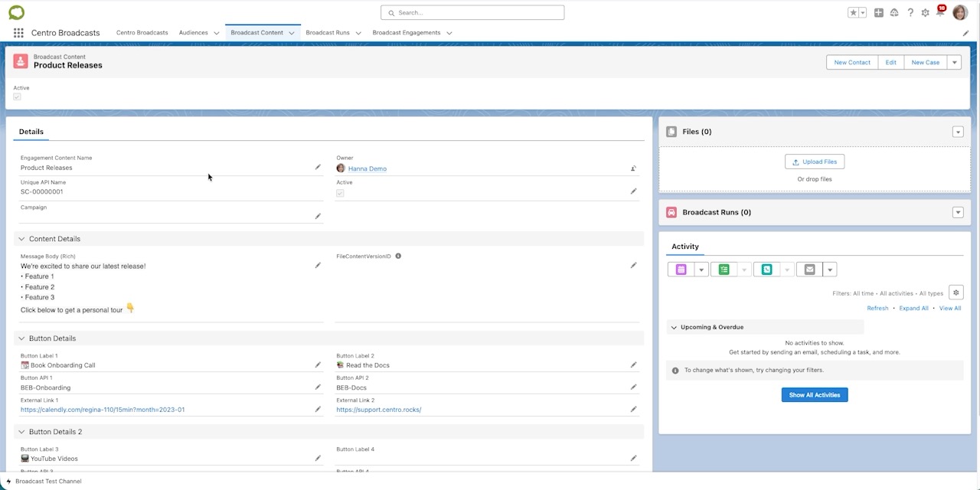Open the Broadcast Engagements tab
Screen dimensions: 980x490
[407, 33]
